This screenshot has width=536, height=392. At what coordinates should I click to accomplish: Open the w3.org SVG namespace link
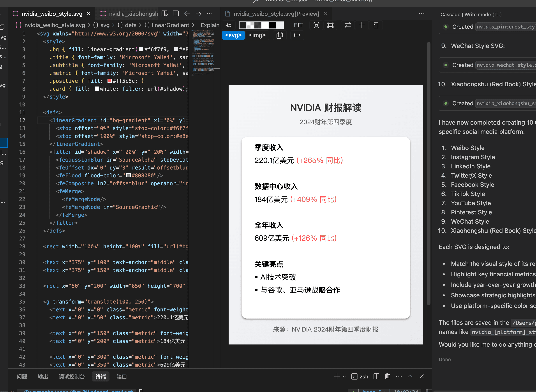[116, 34]
